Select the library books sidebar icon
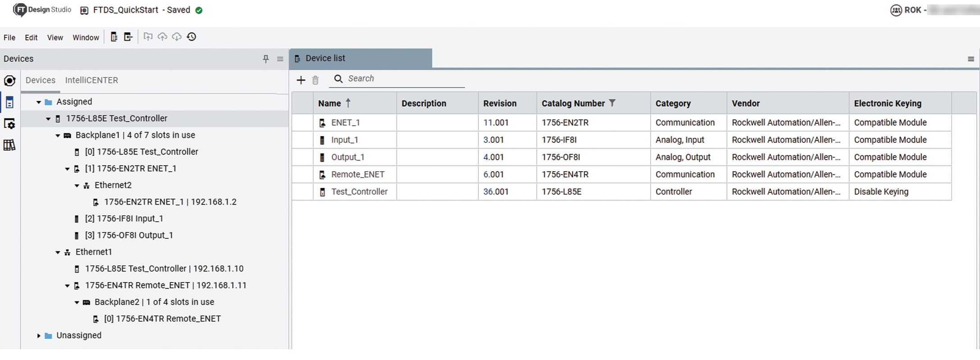This screenshot has width=980, height=360. click(x=9, y=145)
